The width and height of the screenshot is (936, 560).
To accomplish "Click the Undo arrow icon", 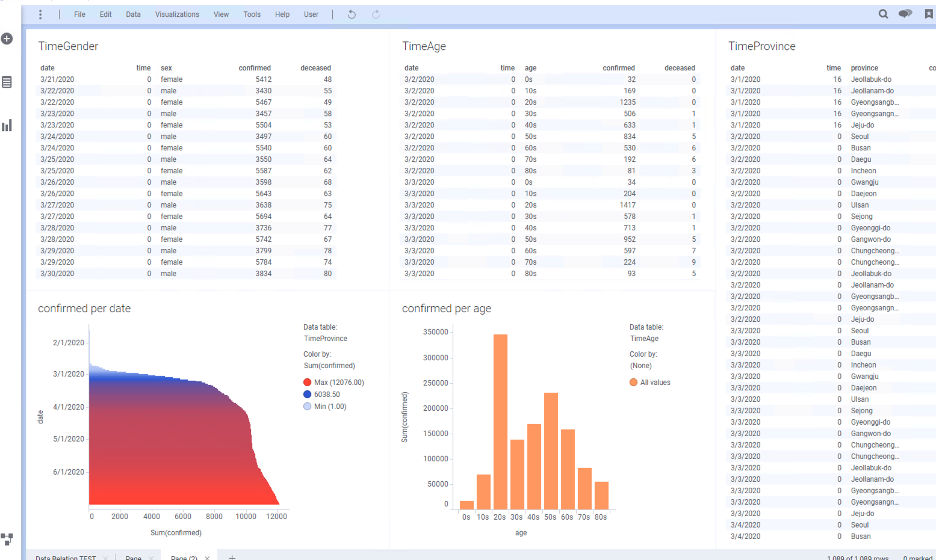I will point(352,14).
